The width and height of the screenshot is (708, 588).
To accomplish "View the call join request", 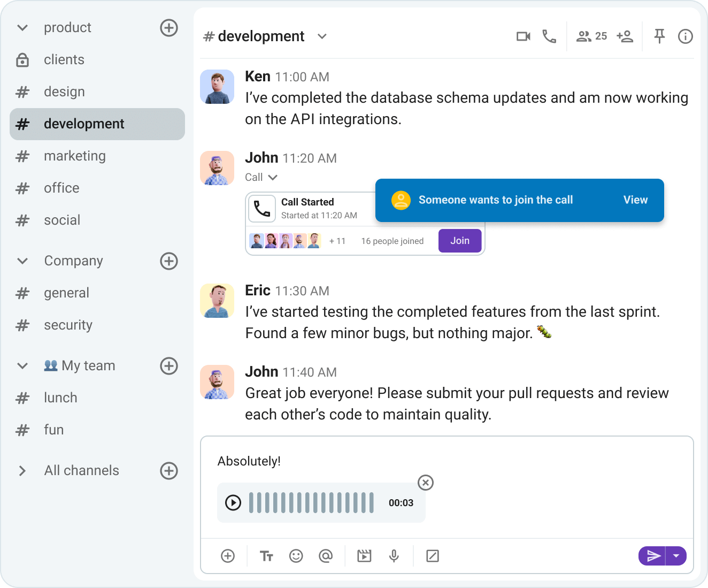I will click(635, 200).
